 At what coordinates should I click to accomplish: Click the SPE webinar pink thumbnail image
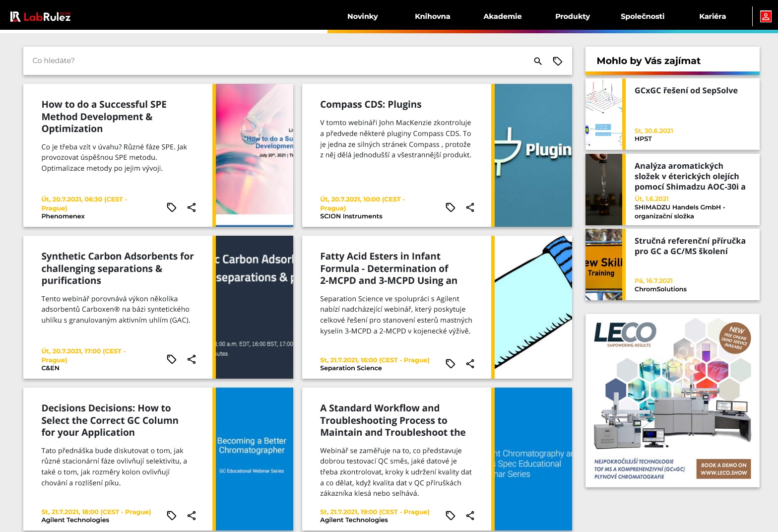click(255, 155)
